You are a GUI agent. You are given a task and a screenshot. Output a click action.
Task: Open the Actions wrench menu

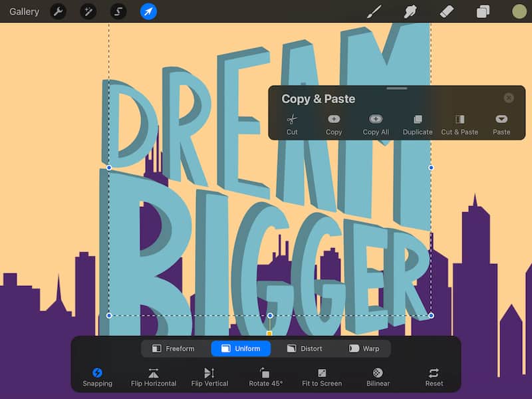pos(58,11)
